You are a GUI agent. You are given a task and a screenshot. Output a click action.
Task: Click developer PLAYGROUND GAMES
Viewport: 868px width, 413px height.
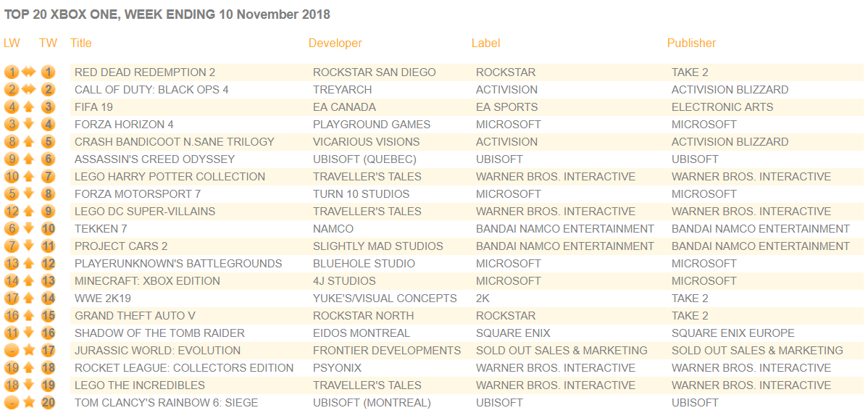(372, 125)
